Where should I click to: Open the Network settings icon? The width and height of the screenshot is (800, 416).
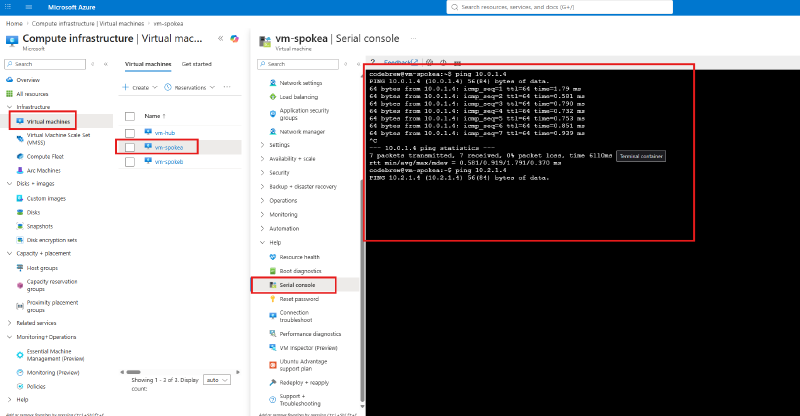272,83
